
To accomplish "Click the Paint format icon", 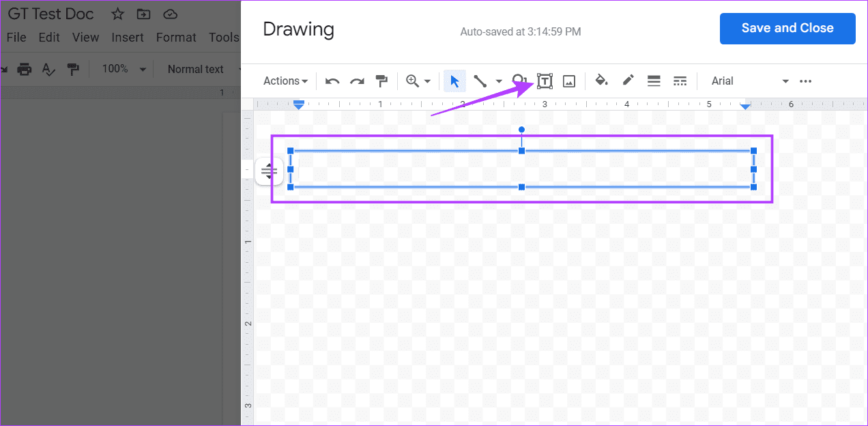I will coord(73,69).
